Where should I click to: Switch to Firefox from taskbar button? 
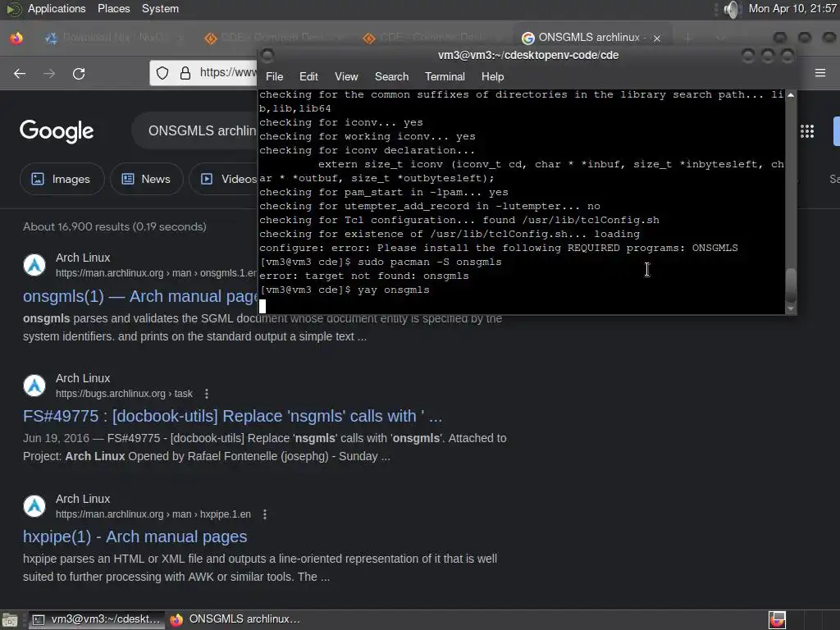click(x=235, y=619)
